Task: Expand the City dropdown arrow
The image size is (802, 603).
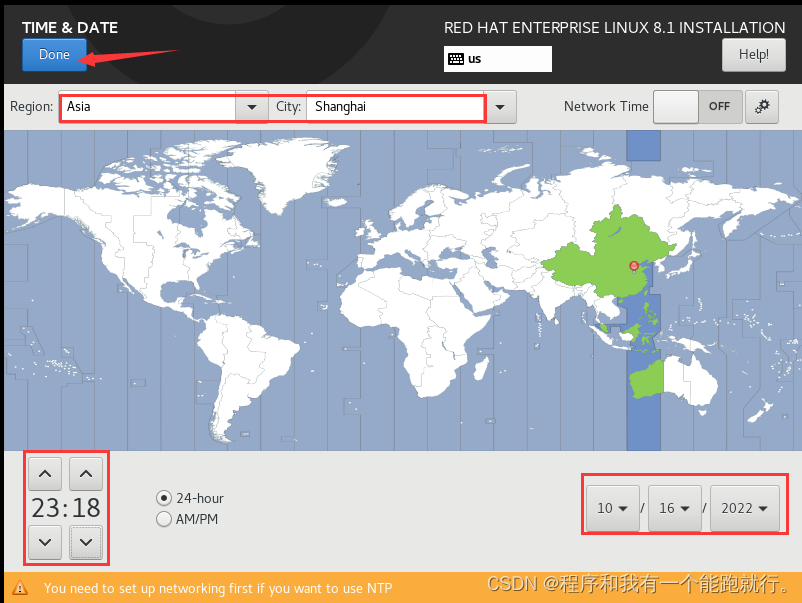Action: (500, 107)
